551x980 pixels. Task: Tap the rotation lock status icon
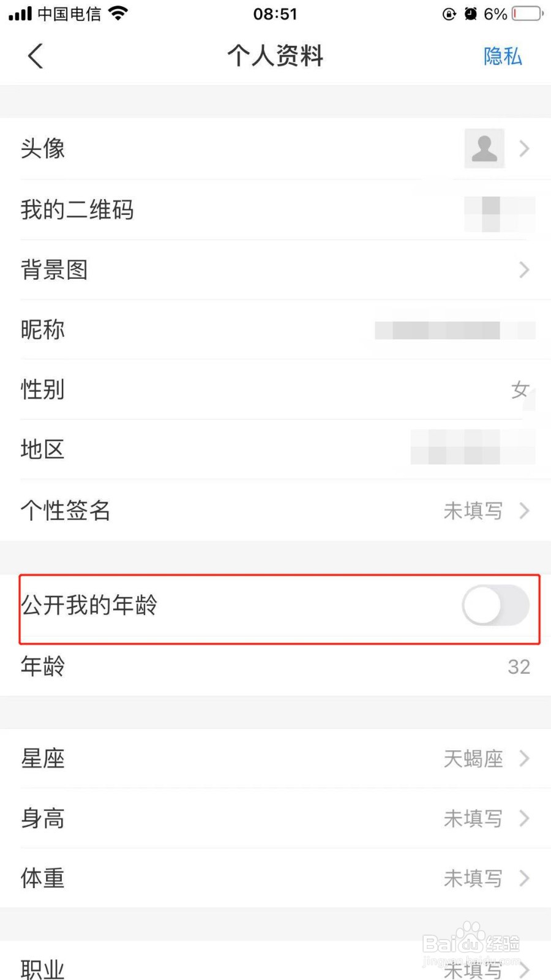coord(449,13)
